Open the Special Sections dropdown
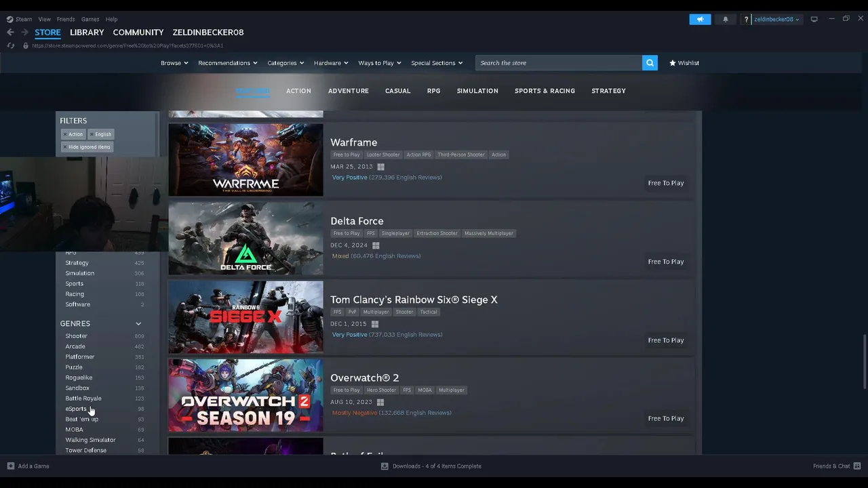868x488 pixels. 437,63
